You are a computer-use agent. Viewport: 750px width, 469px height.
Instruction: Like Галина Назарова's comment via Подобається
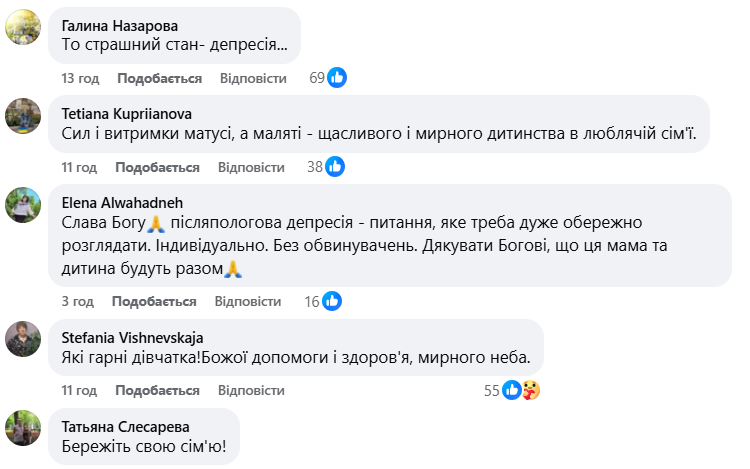click(159, 79)
